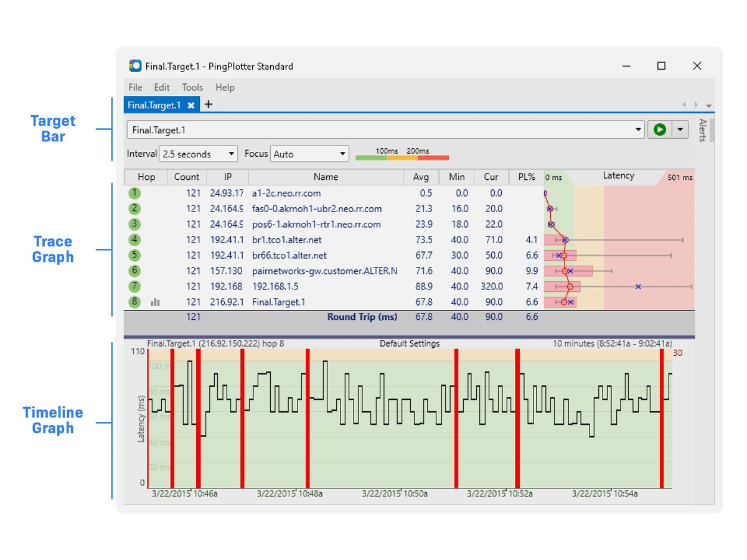Click a red packet loss marker on the timeline

(172, 417)
